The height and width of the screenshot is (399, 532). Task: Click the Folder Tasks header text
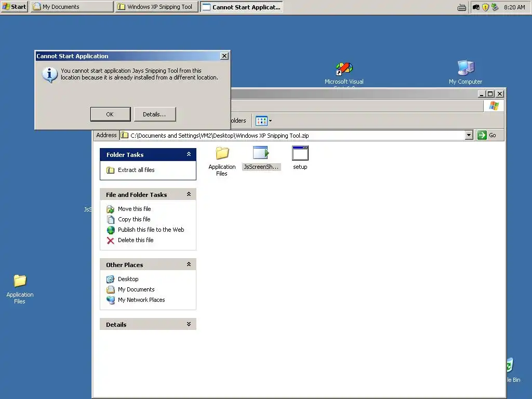pyautogui.click(x=125, y=155)
